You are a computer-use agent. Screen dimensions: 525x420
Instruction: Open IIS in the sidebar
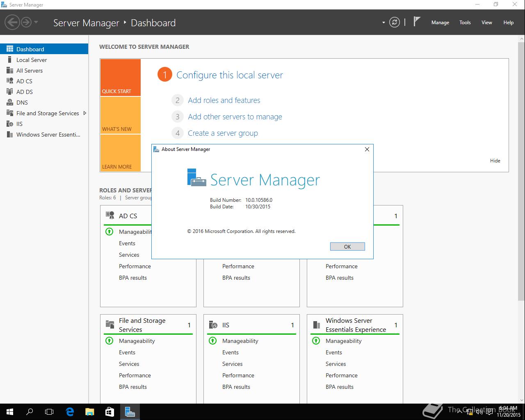click(44, 123)
